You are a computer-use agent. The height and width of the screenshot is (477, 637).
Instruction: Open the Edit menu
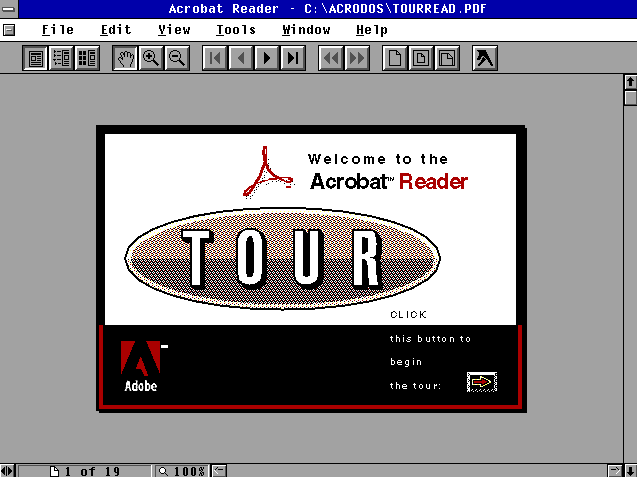[116, 30]
